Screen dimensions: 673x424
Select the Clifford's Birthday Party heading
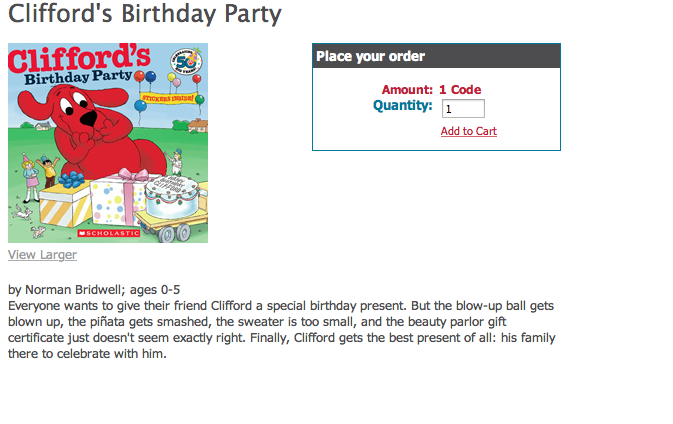145,13
